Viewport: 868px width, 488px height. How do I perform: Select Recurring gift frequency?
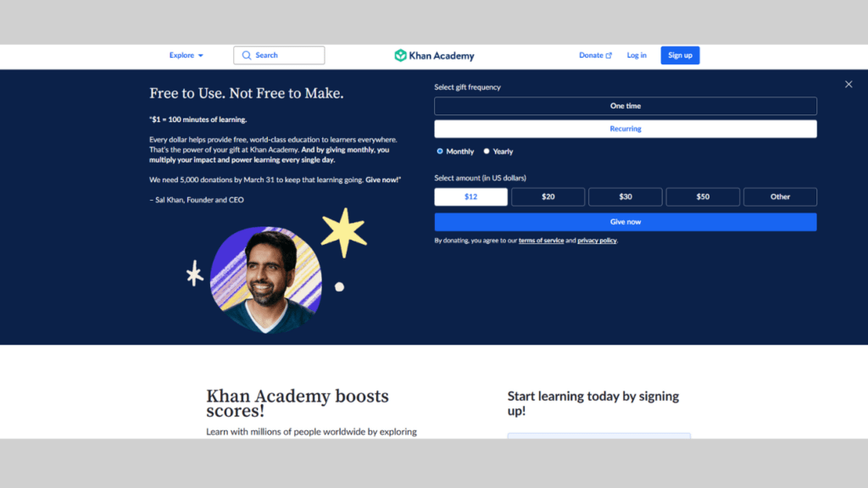tap(626, 129)
